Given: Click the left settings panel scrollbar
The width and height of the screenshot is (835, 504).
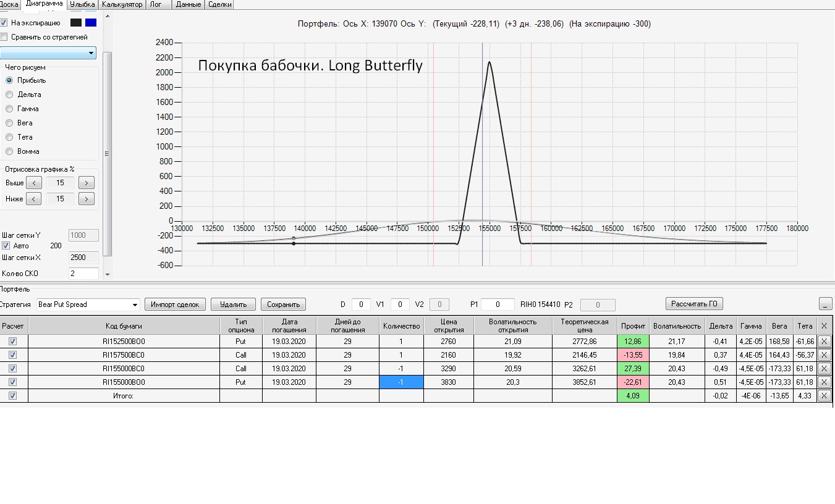Looking at the screenshot, I should tap(108, 154).
